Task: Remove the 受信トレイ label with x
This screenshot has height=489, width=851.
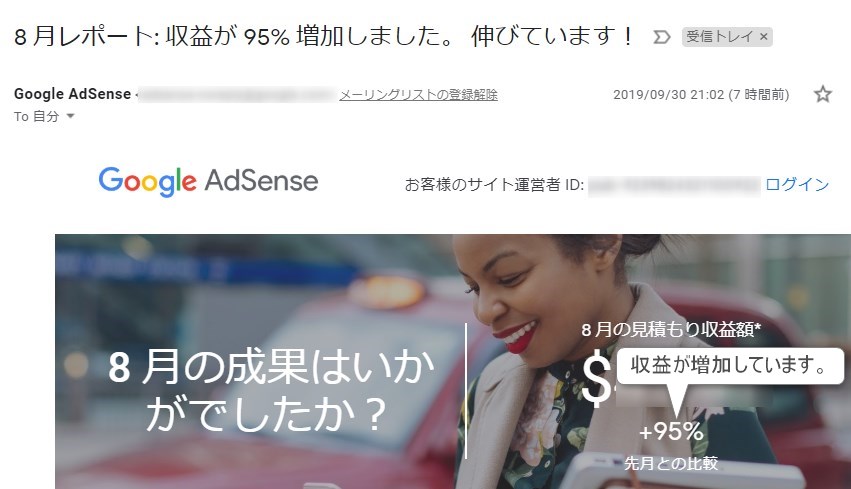Action: [763, 36]
